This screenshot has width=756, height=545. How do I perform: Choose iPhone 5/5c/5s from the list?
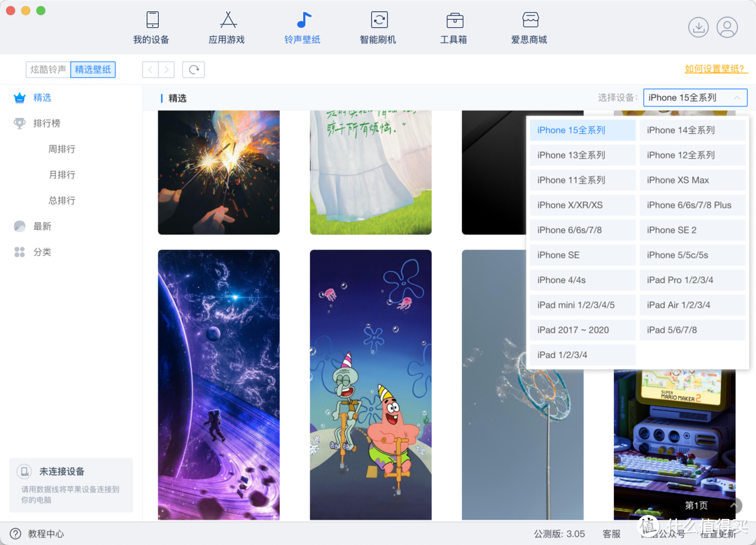692,255
